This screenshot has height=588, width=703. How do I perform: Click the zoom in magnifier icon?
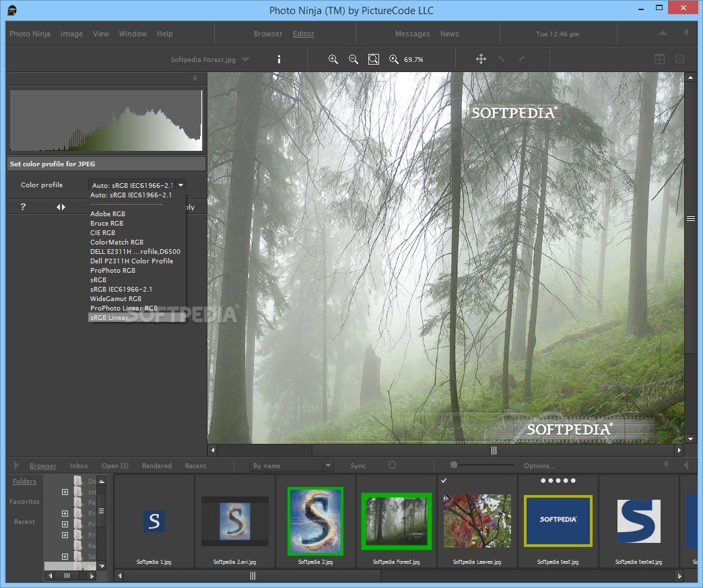tap(333, 59)
